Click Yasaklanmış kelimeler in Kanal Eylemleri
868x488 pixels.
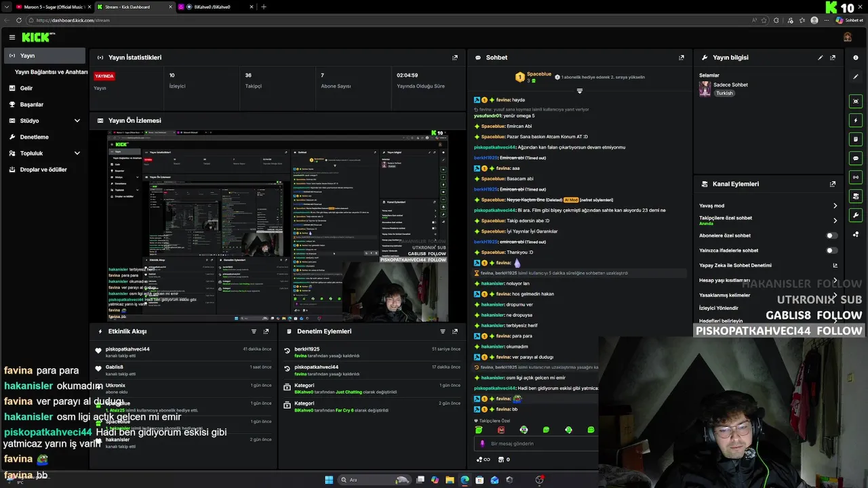point(724,296)
